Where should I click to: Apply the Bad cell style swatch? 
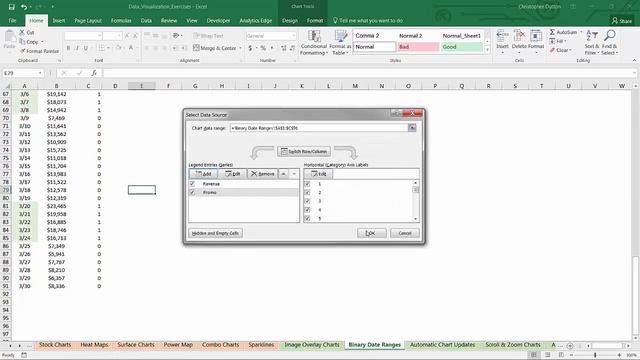point(418,47)
